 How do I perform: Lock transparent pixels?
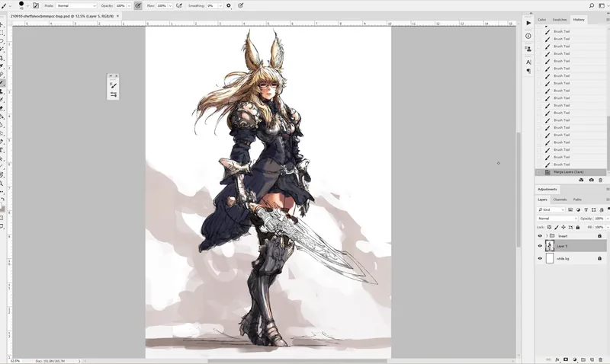click(x=549, y=227)
